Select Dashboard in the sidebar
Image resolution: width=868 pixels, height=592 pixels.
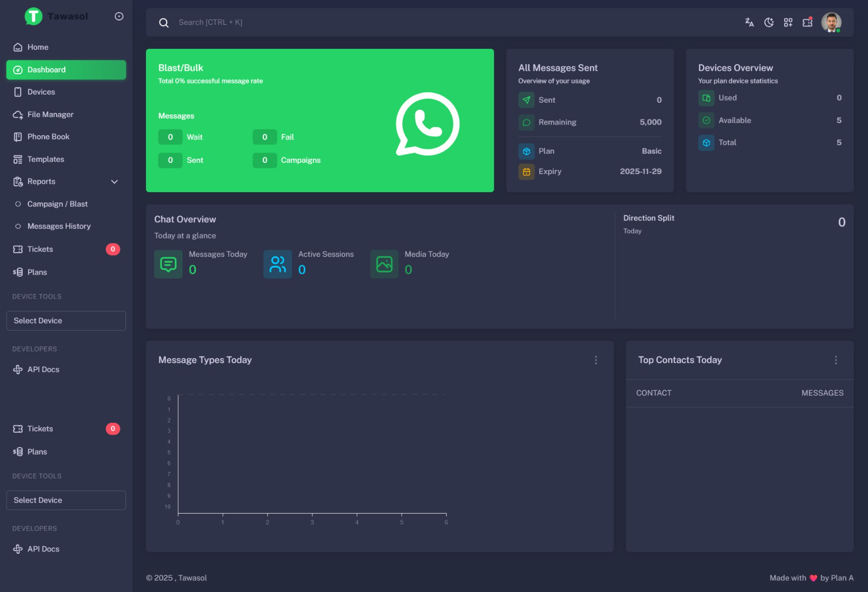pyautogui.click(x=66, y=70)
